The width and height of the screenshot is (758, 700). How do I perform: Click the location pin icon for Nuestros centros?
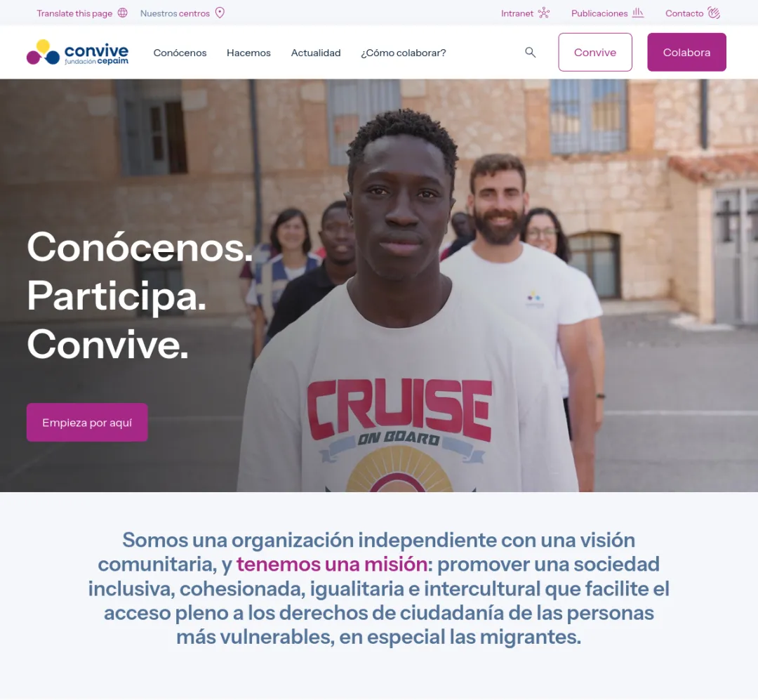pos(220,13)
